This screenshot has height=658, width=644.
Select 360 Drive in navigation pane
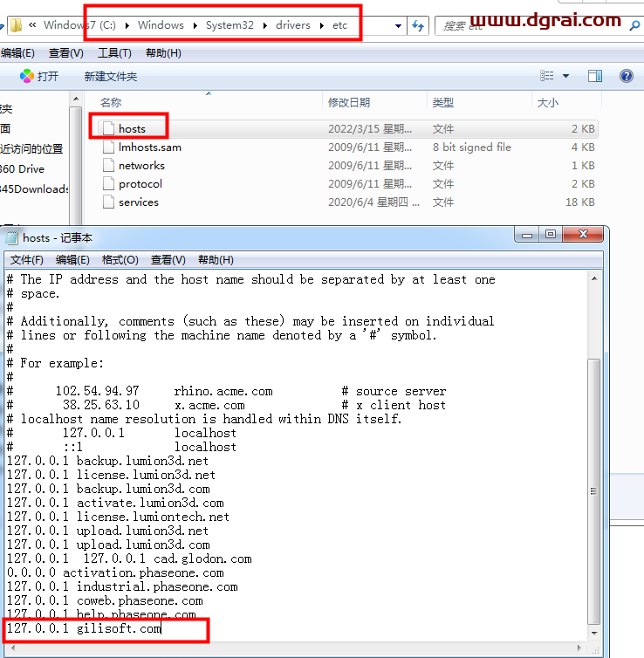22,169
